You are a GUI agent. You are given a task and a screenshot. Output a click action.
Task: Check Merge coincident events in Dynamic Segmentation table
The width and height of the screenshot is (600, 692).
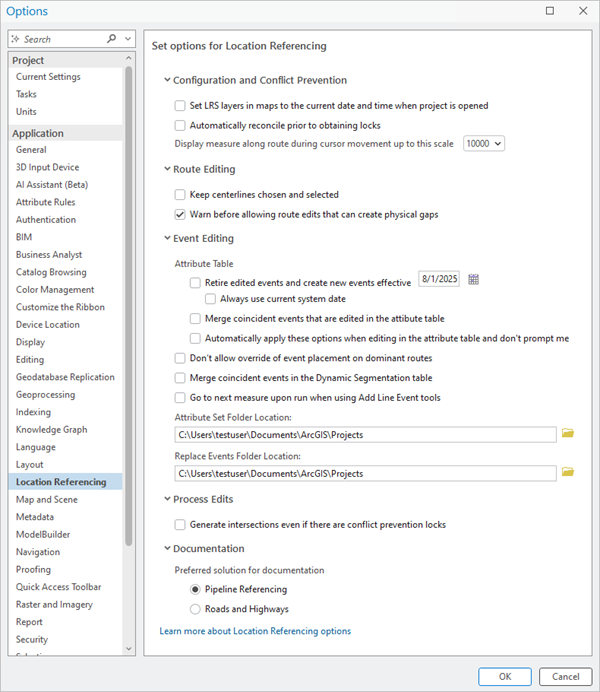(180, 378)
